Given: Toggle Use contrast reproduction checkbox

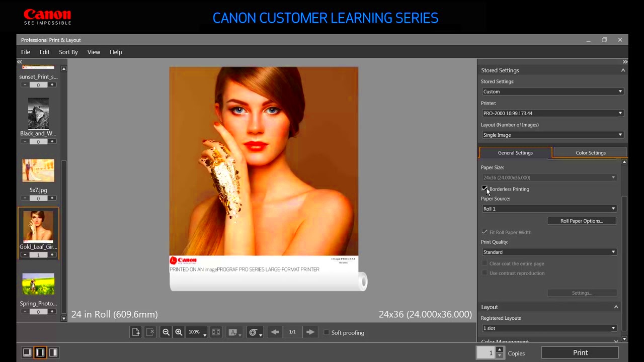Looking at the screenshot, I should [x=485, y=273].
